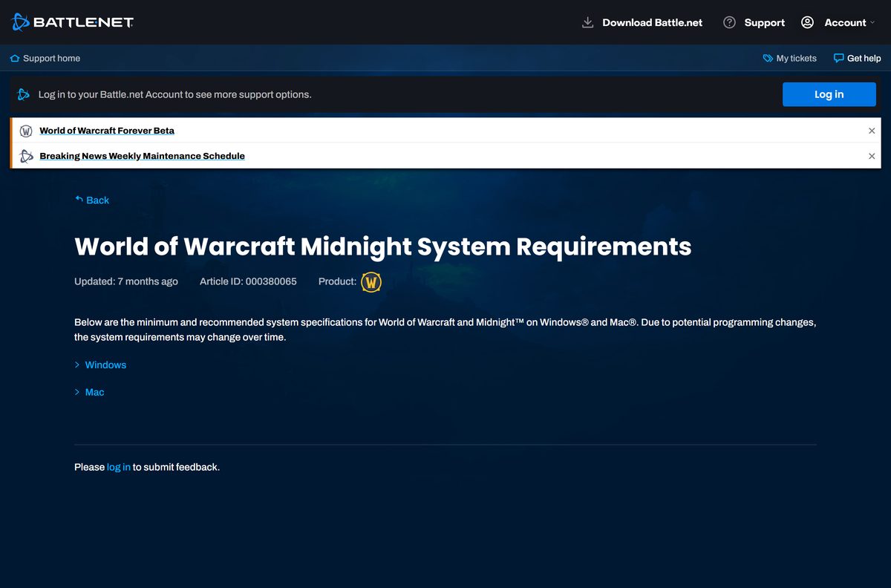The image size is (891, 588).
Task: Click the Back arrow icon
Action: point(79,199)
